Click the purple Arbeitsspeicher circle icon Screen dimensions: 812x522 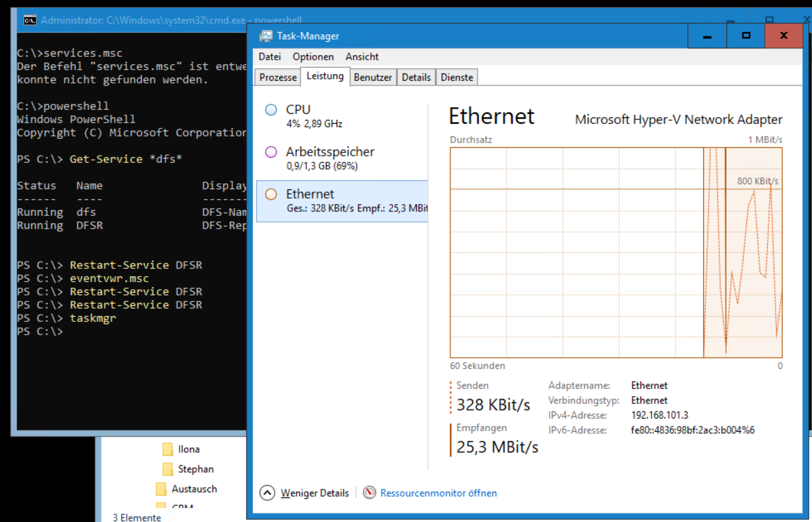coord(271,152)
